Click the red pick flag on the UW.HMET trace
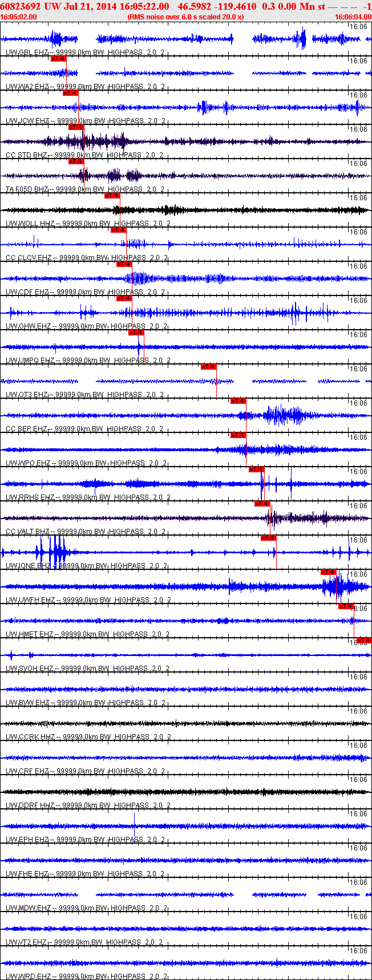Image resolution: width=372 pixels, height=980 pixels. 346,606
